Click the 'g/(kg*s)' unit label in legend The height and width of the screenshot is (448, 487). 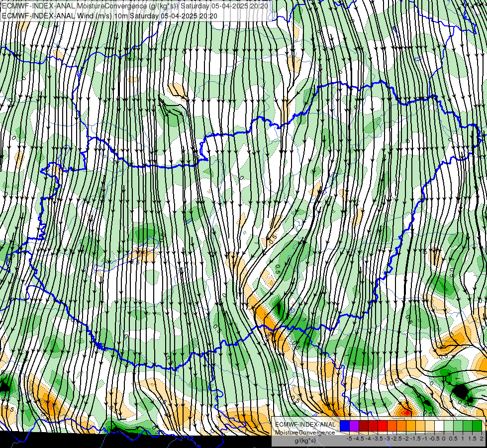pos(305,441)
